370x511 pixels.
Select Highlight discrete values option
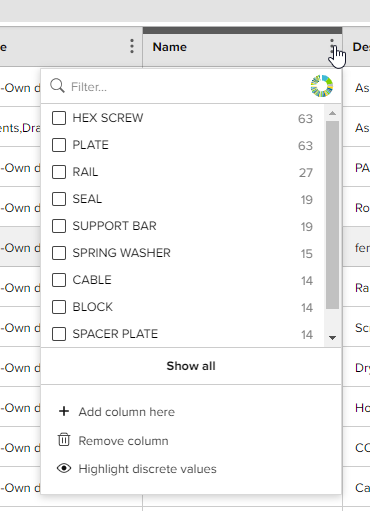click(x=147, y=469)
